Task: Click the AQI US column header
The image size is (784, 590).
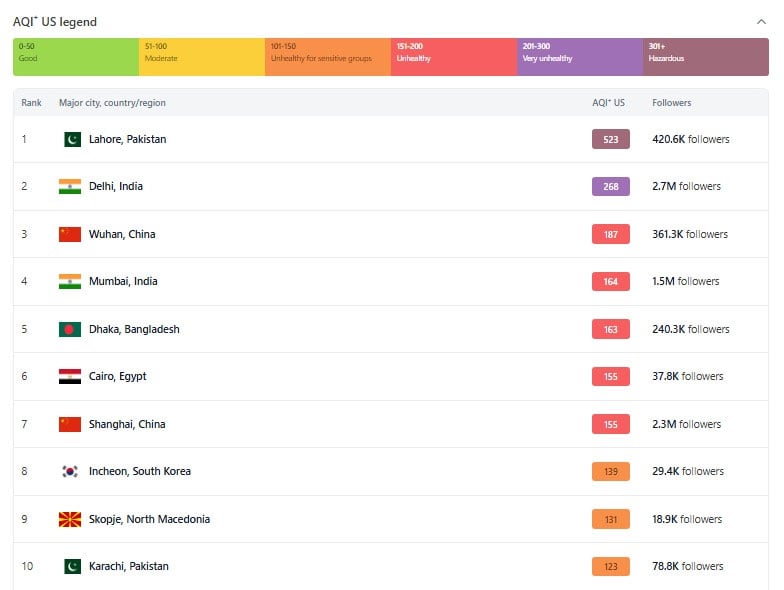Action: click(x=608, y=103)
